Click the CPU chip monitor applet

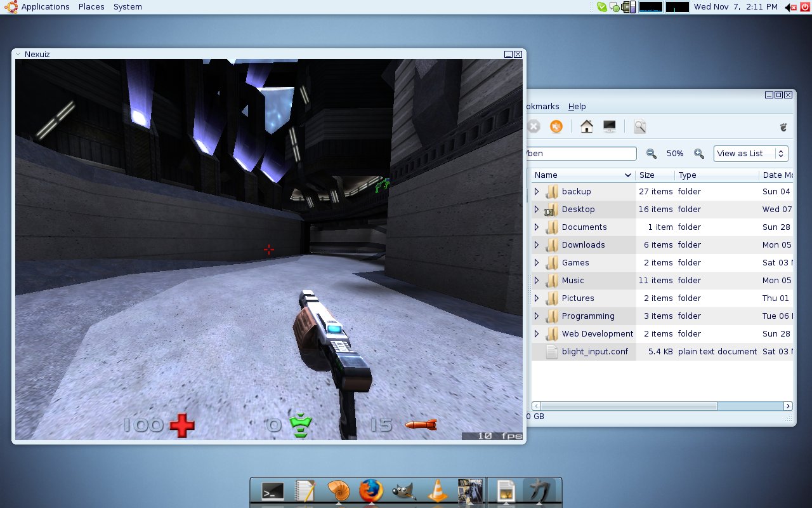628,7
